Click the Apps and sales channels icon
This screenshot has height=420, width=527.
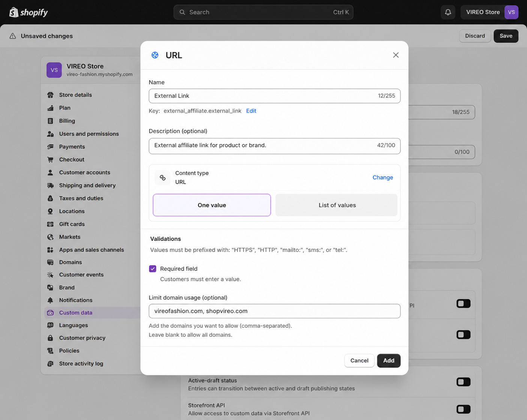(x=50, y=250)
